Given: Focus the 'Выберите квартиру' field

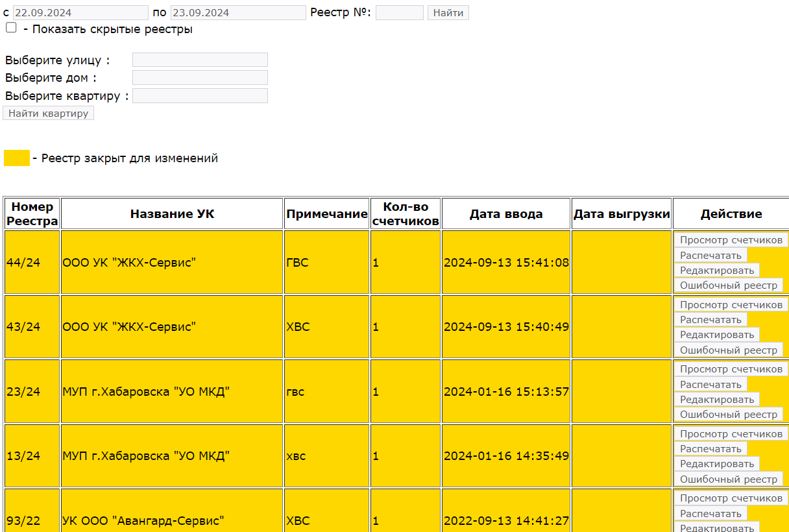Looking at the screenshot, I should 200,96.
